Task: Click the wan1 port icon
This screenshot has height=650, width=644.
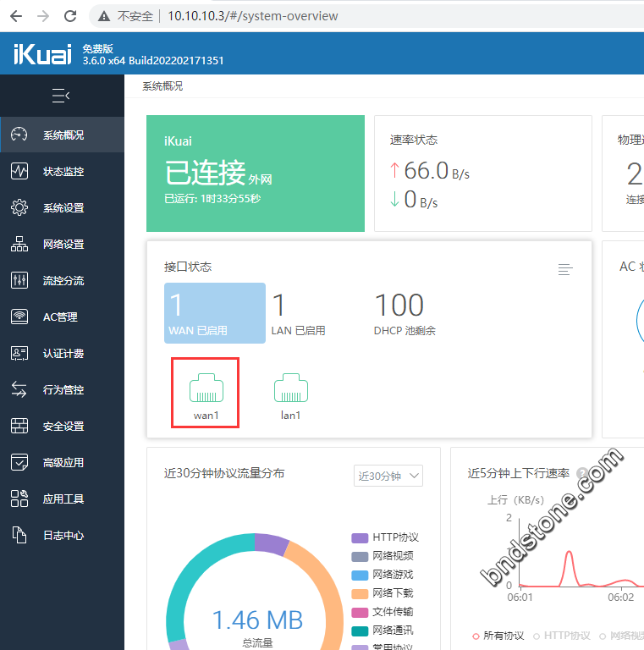Action: [x=206, y=388]
